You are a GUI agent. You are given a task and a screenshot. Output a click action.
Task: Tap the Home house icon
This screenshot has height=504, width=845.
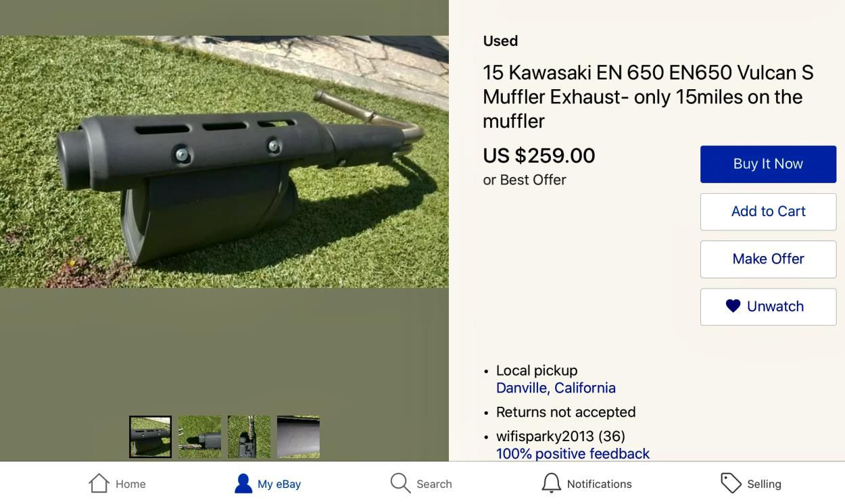[99, 483]
